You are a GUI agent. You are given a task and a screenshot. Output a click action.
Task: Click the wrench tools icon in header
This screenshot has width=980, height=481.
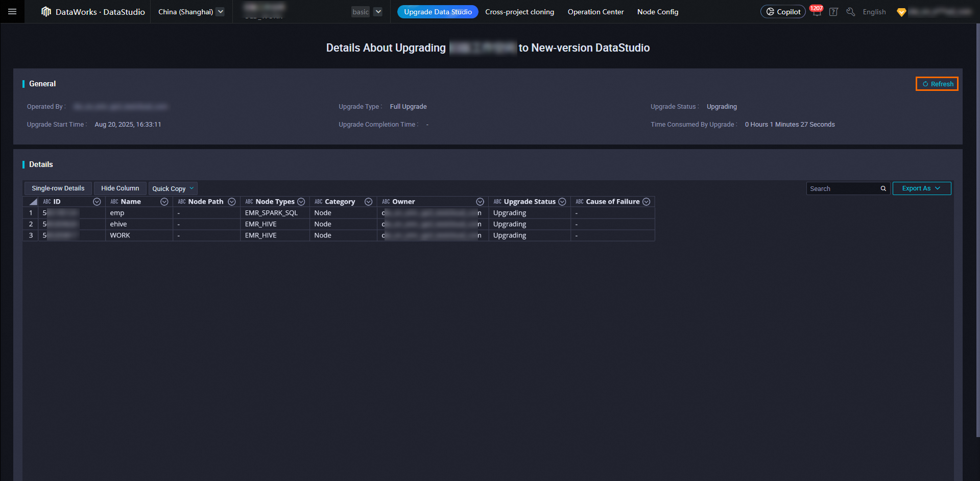[x=850, y=12]
